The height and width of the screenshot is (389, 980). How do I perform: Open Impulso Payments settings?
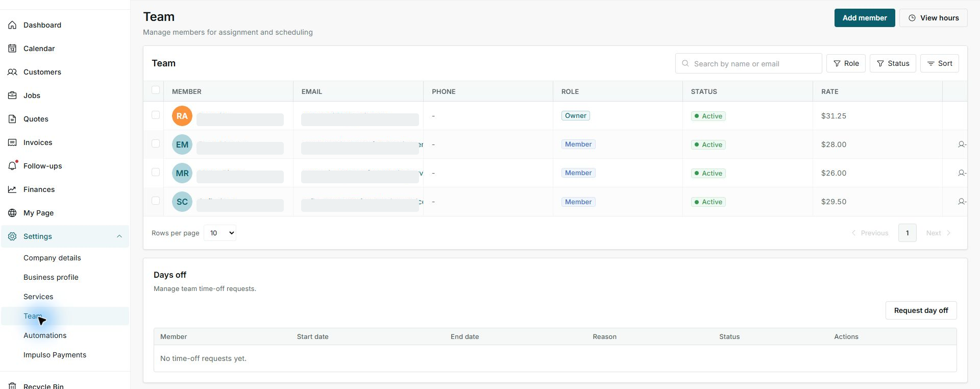[x=55, y=355]
